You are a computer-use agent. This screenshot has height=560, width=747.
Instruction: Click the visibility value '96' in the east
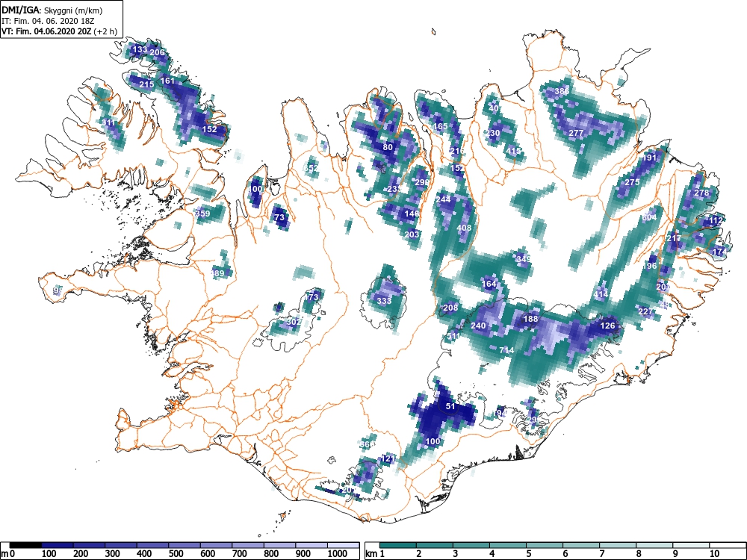[x=651, y=267]
